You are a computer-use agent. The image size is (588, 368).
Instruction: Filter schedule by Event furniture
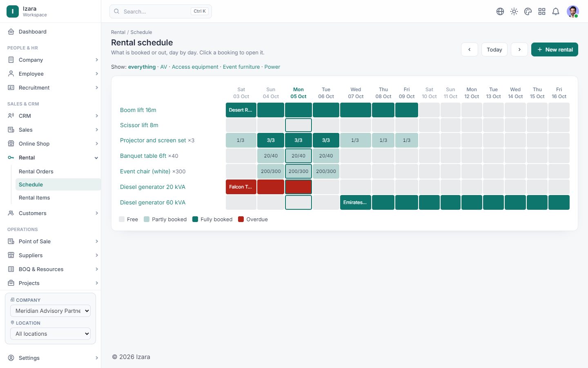[241, 67]
